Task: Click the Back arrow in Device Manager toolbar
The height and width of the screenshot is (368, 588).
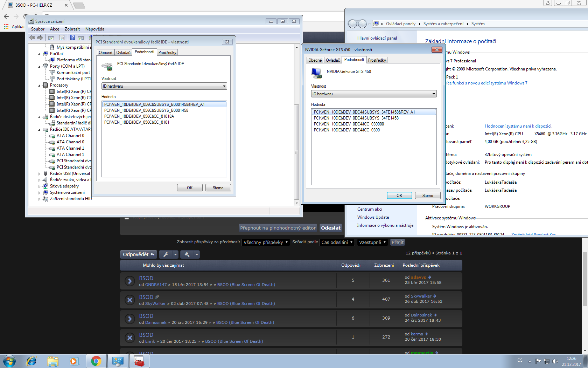Action: coord(32,38)
